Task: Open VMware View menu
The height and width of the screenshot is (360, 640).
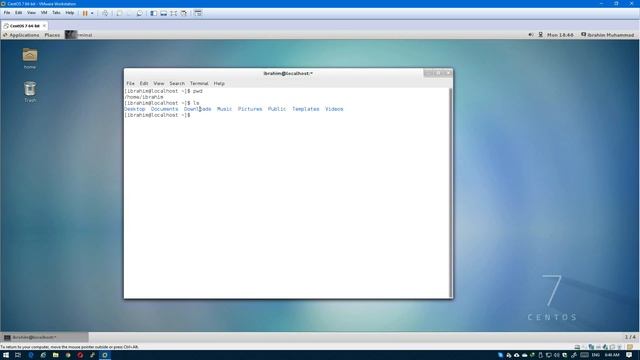Action: coord(31,13)
